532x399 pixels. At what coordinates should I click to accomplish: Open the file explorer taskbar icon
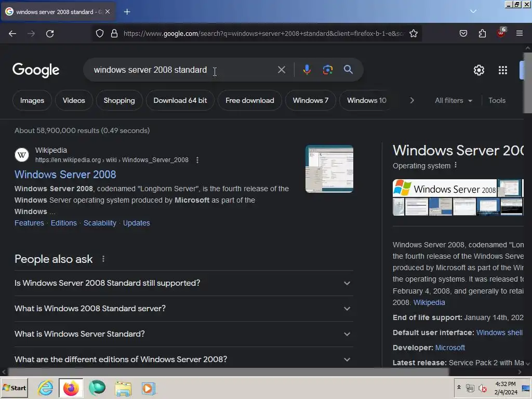pos(123,388)
